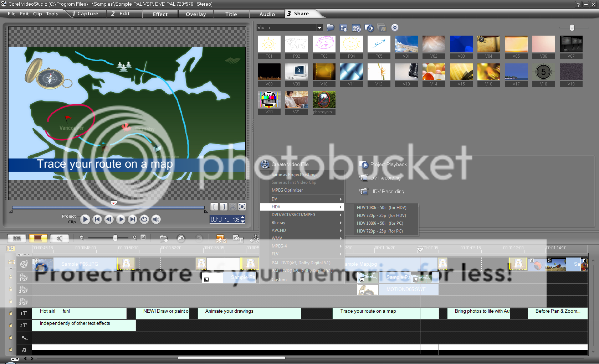Image resolution: width=599 pixels, height=364 pixels.
Task: Click the Undo icon above the timeline
Action: pos(181,239)
